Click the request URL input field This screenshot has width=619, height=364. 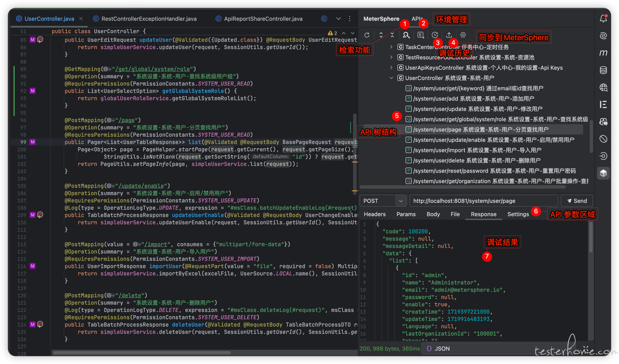click(x=483, y=201)
